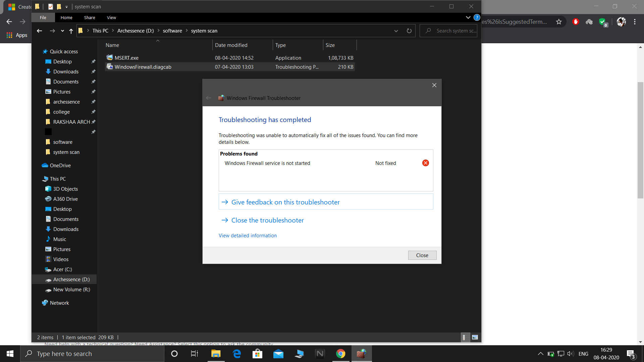Expand address bar history dropdown
The image size is (644, 362).
click(x=396, y=31)
